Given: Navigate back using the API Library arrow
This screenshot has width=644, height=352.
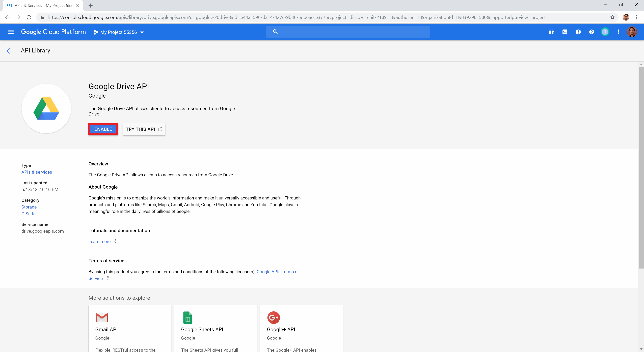Looking at the screenshot, I should 10,51.
